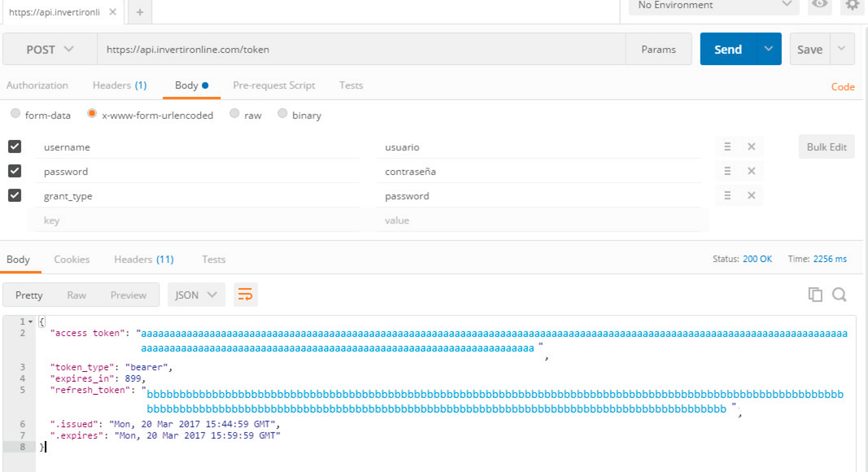This screenshot has width=868, height=472.
Task: Expand the No Environment selector
Action: coord(713,6)
